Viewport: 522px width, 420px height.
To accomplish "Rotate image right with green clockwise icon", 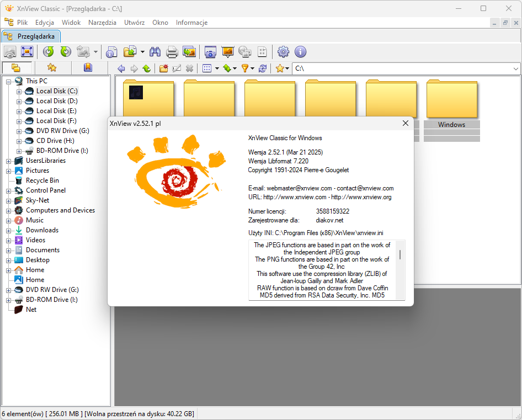I will (66, 52).
